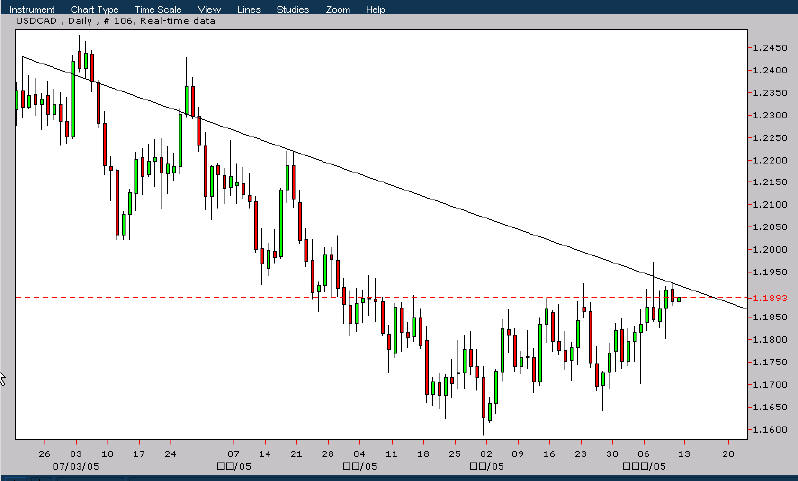Image resolution: width=798 pixels, height=481 pixels.
Task: Click the 30 date axis label
Action: tap(612, 454)
